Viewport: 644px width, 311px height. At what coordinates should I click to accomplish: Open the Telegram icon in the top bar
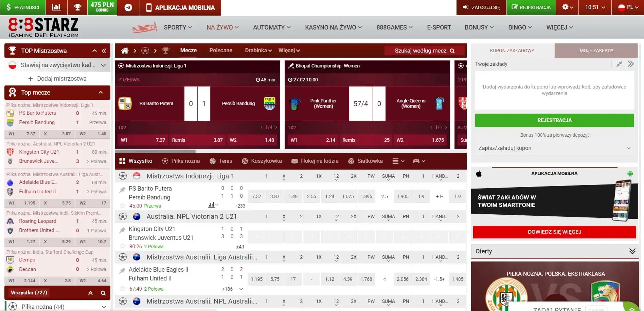[x=128, y=7]
